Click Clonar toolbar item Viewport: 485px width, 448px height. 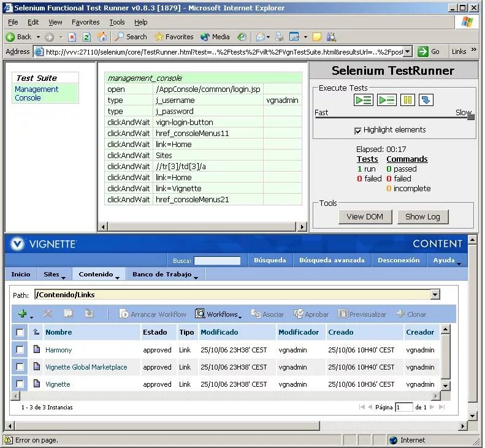pyautogui.click(x=411, y=314)
